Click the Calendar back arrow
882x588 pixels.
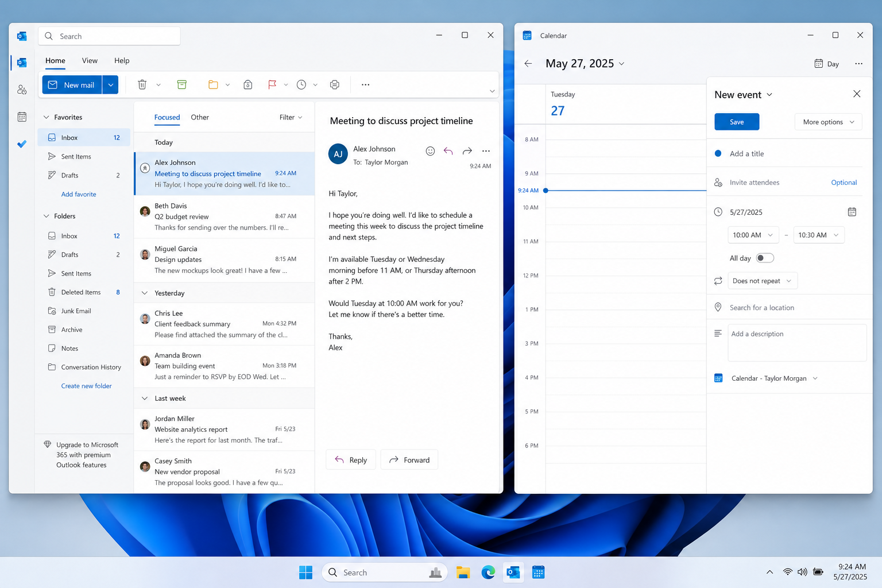[528, 64]
